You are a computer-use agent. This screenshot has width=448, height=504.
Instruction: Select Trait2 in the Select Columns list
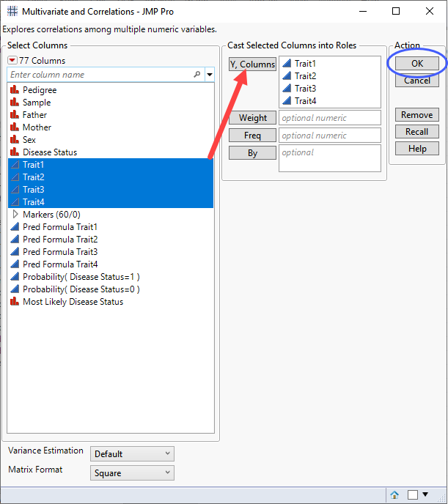pyautogui.click(x=111, y=177)
